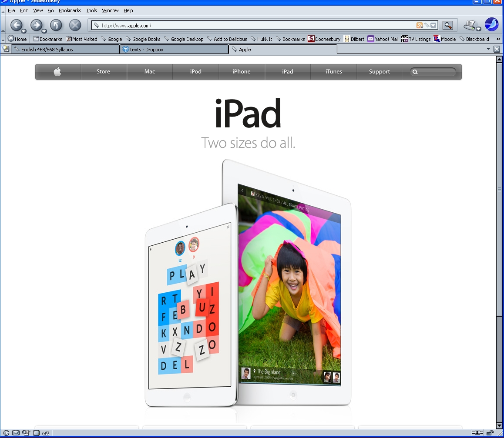
Task: Click the magnifying glass Search button
Action: (x=447, y=25)
